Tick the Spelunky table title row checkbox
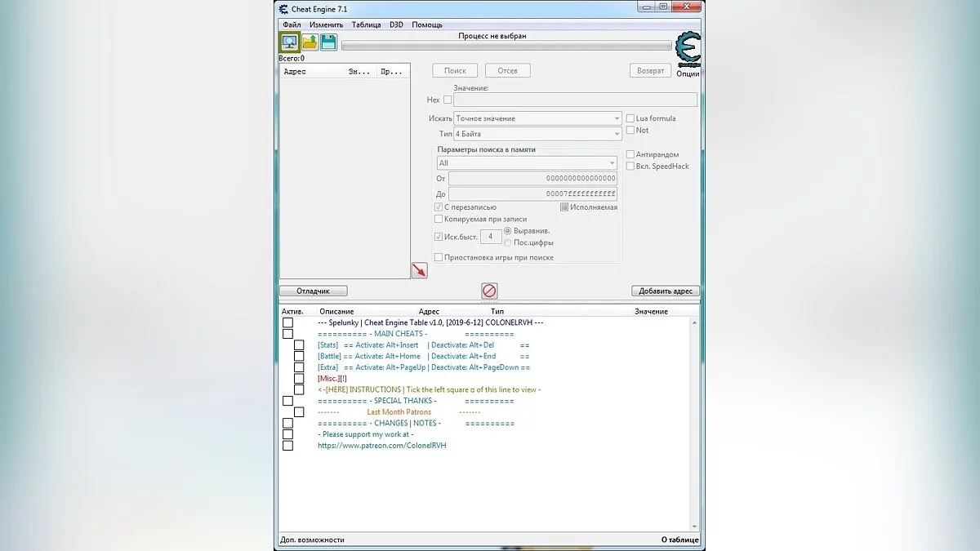This screenshot has height=551, width=980. click(x=287, y=322)
